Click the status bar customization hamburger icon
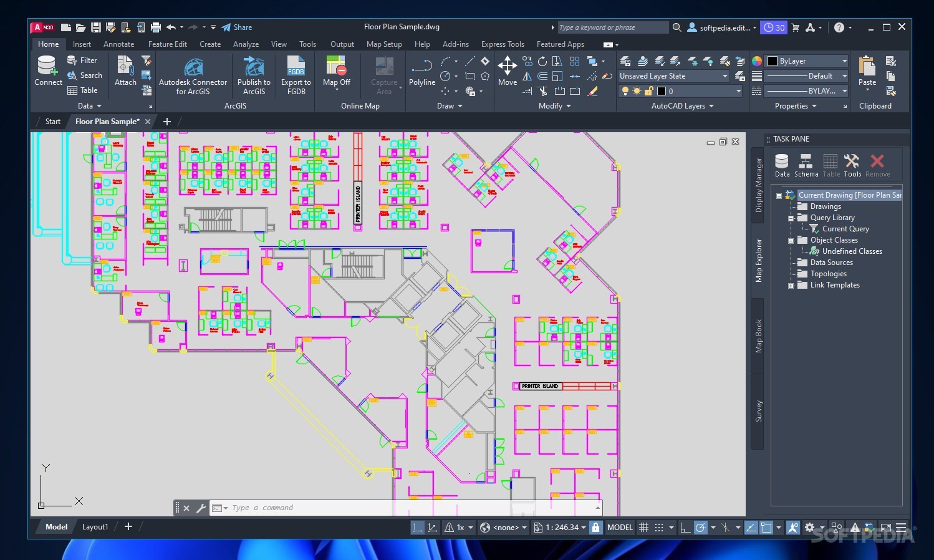934x560 pixels. (901, 528)
